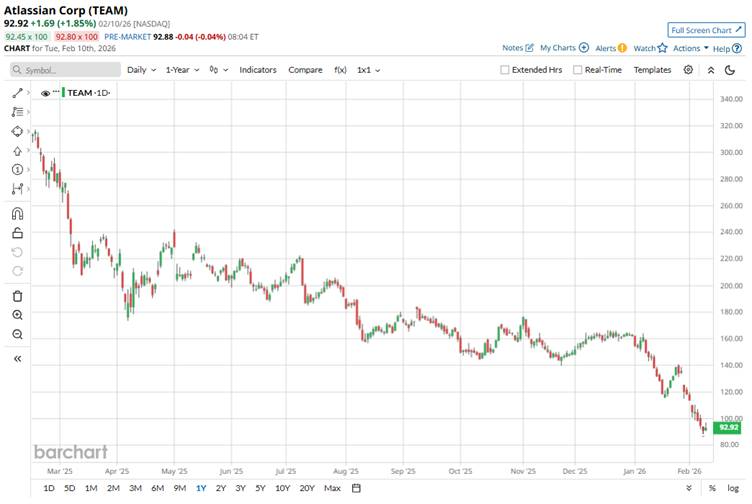Collapse the left drawing toolbar
Image resolution: width=752 pixels, height=504 pixels.
tap(17, 359)
